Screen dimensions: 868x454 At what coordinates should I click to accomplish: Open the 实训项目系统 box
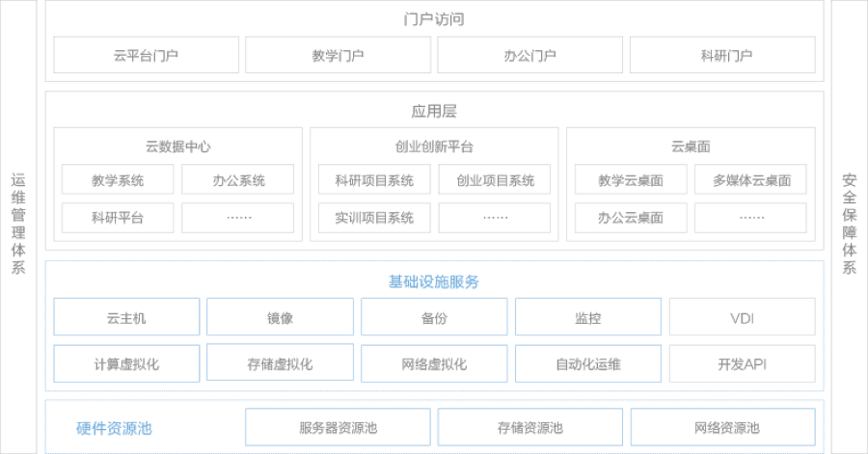374,218
